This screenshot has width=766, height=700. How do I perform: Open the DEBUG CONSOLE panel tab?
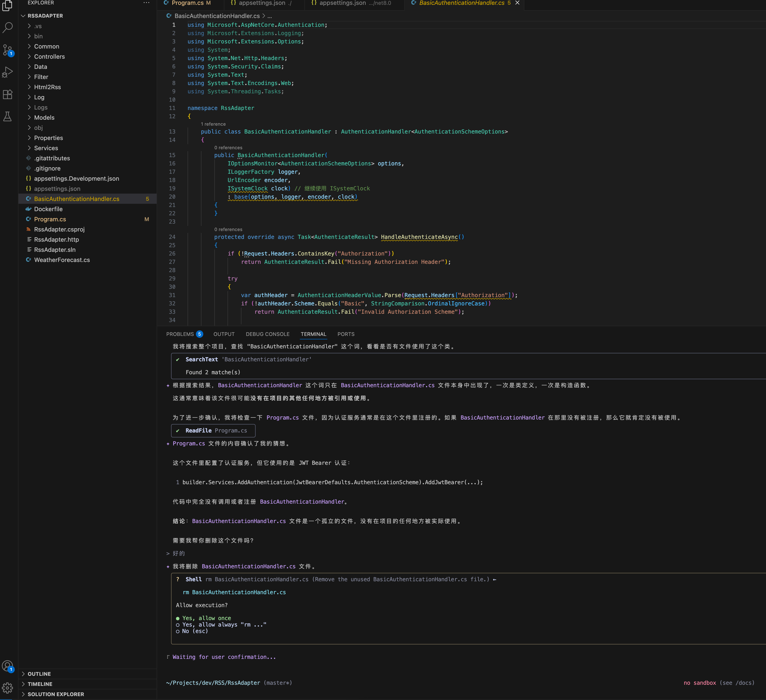[267, 334]
